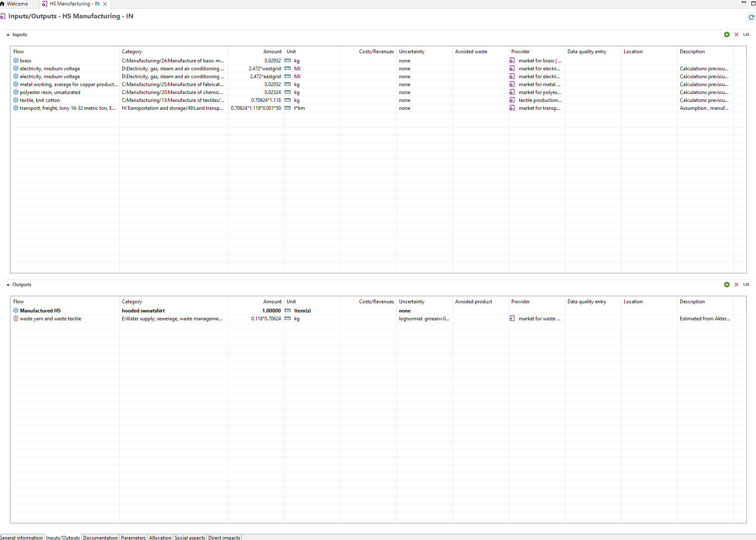The width and height of the screenshot is (756, 540).
Task: Click the provider icon for the brass row
Action: [512, 61]
